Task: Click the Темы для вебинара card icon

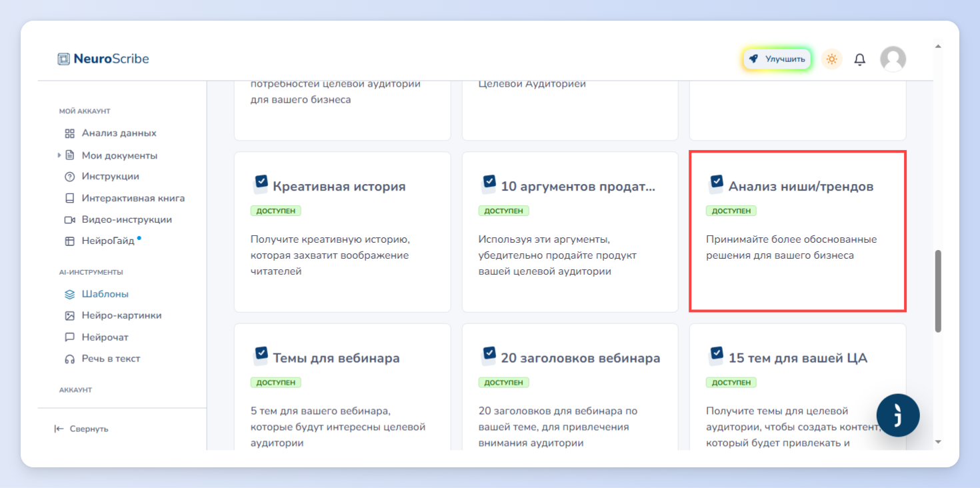Action: point(261,355)
